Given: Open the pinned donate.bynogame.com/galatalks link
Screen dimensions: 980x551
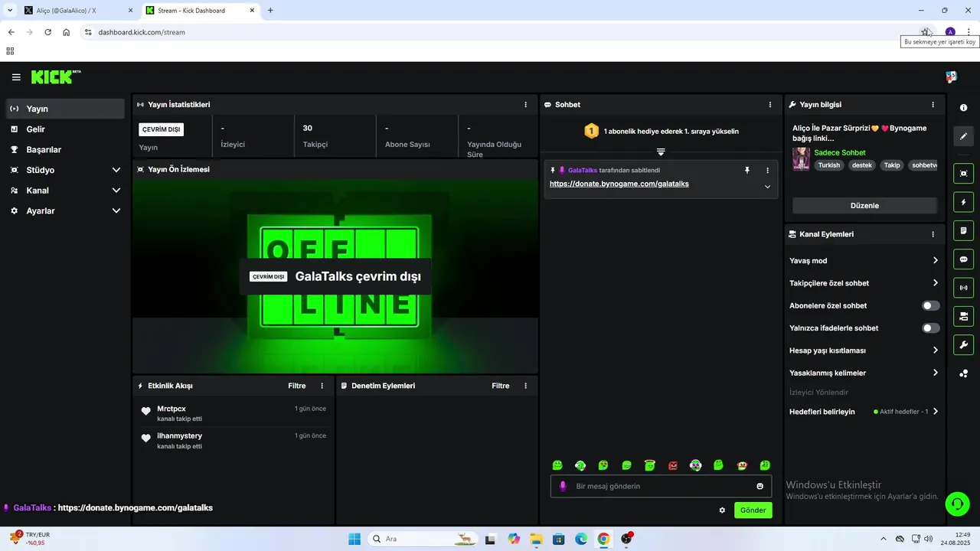Looking at the screenshot, I should tap(619, 184).
